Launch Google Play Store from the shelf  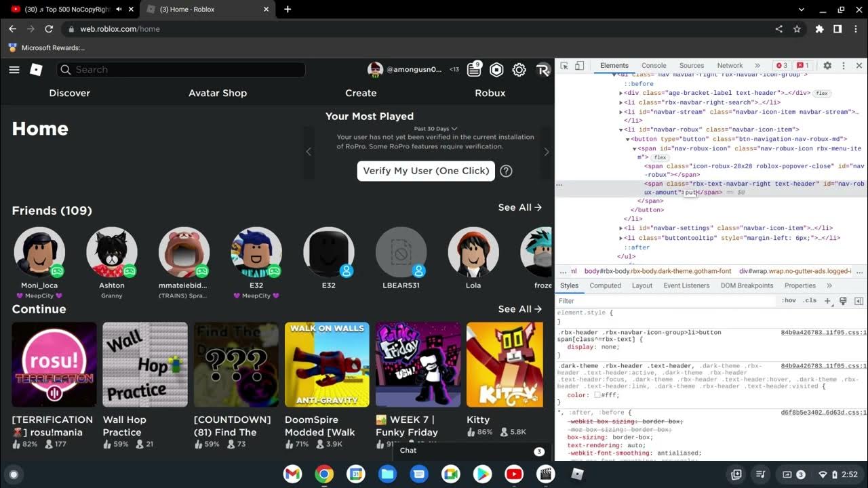(482, 474)
